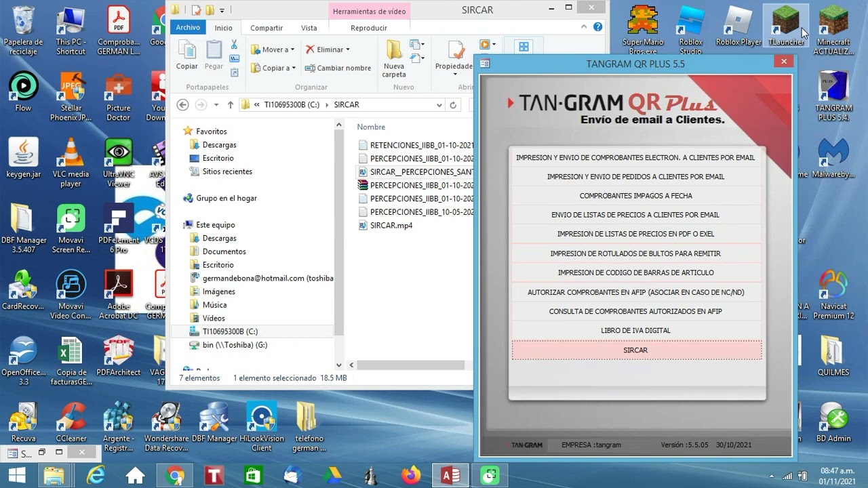868x488 pixels.
Task: Click the Explorer help question mark icon
Action: (597, 27)
